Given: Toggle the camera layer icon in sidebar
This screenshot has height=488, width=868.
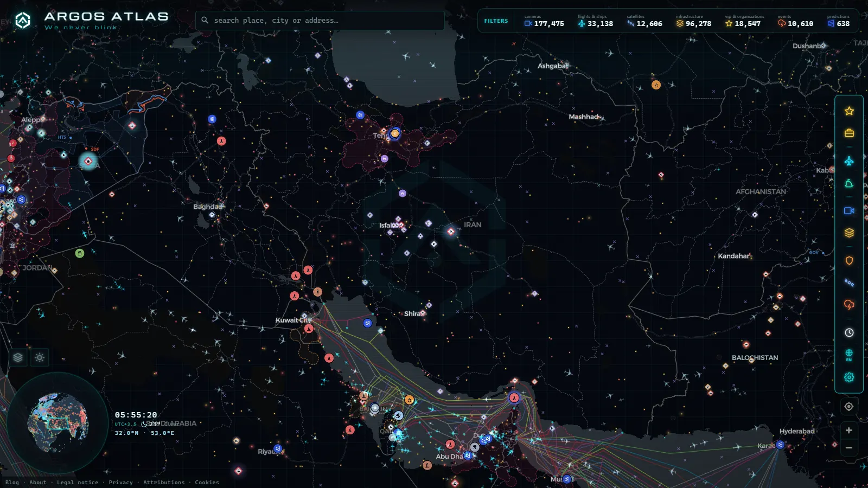Looking at the screenshot, I should click(x=849, y=211).
